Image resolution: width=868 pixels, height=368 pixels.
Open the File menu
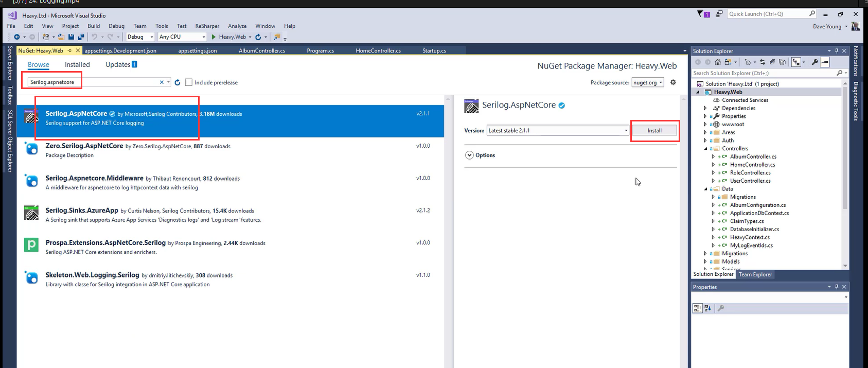tap(11, 26)
